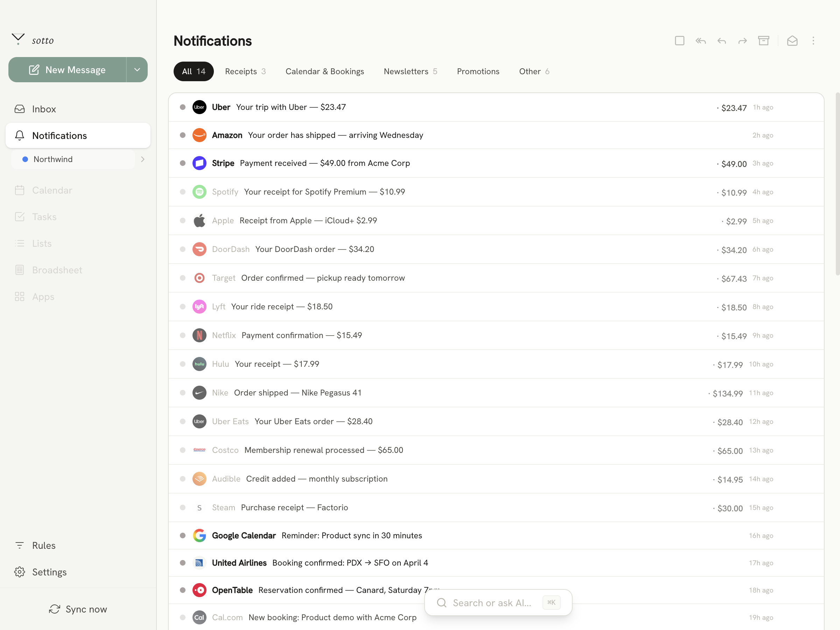Switch to the Receipts tab
The image size is (840, 630).
(245, 71)
